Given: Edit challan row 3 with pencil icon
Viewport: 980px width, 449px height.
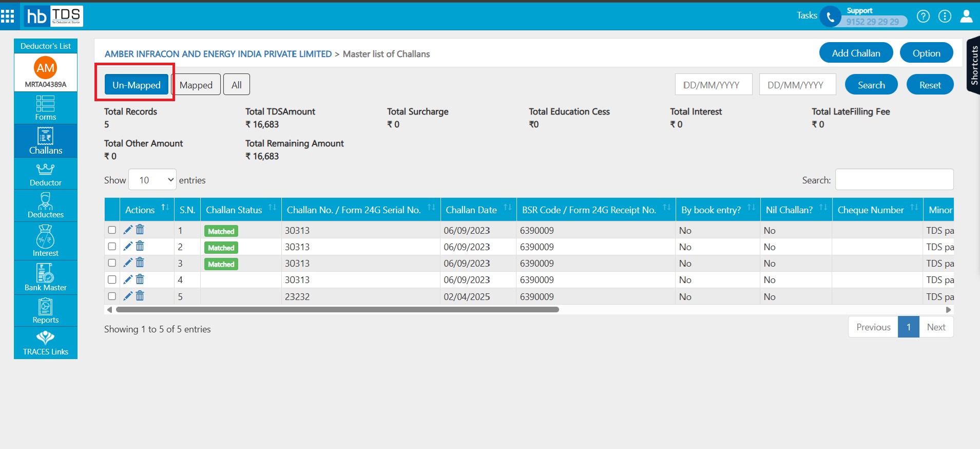Looking at the screenshot, I should 128,263.
